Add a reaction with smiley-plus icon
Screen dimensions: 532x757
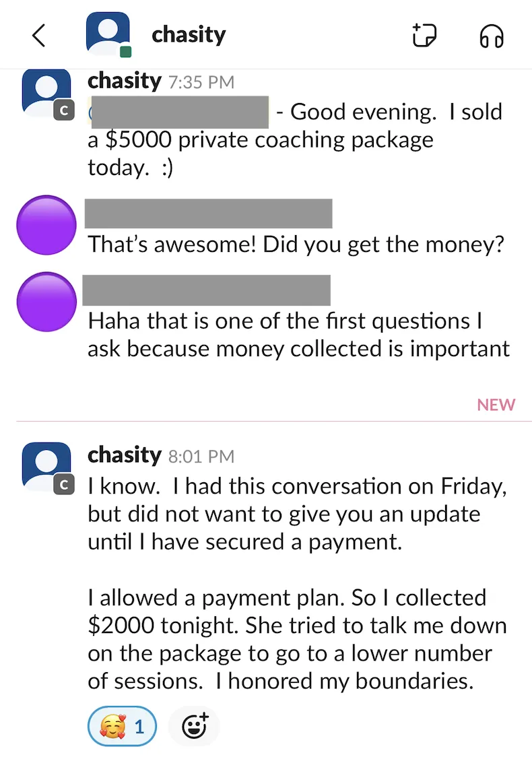[194, 725]
